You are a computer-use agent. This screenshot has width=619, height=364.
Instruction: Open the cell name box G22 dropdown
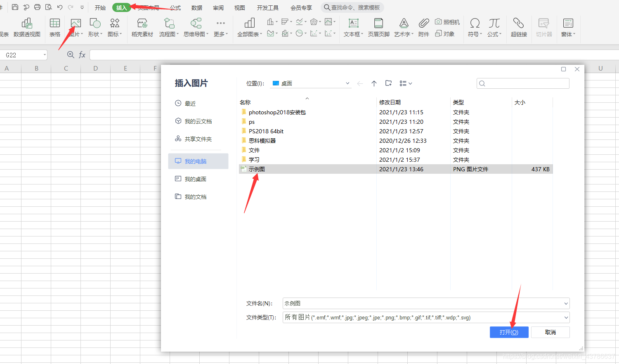(x=45, y=55)
